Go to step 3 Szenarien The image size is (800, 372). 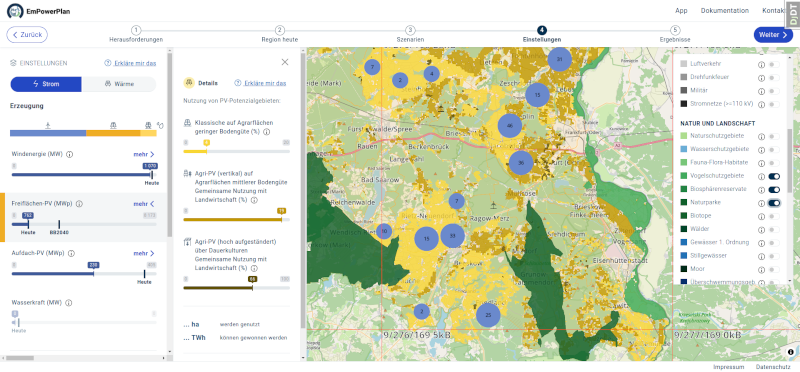pyautogui.click(x=410, y=35)
